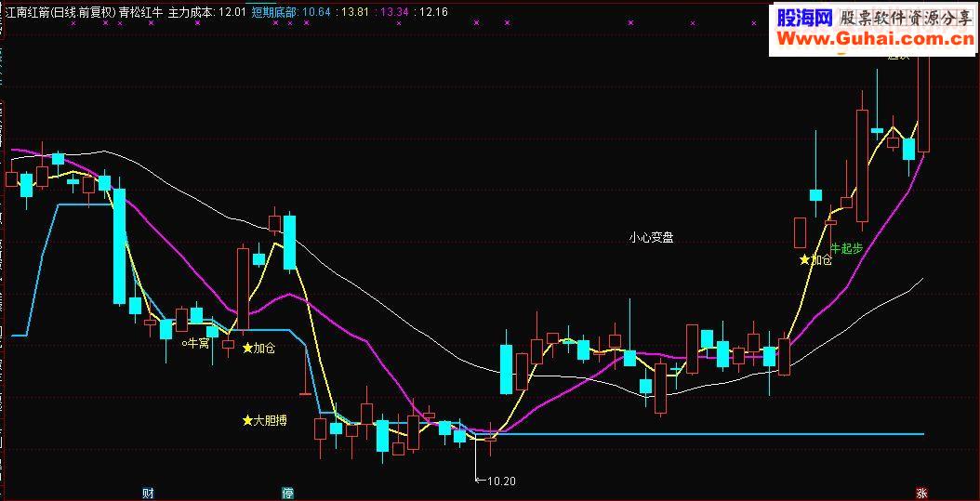
Task: Click the 主力成本: 12.01 readout
Action: tap(207, 11)
